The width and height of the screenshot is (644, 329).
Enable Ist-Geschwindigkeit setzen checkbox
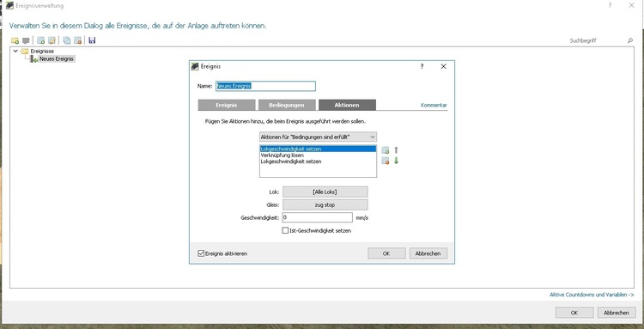coord(285,231)
